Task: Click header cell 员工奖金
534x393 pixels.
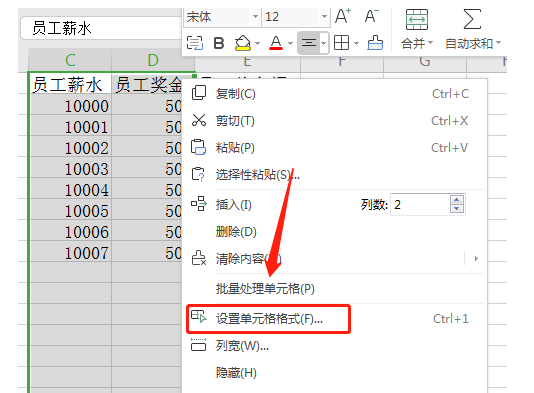Action: [147, 83]
